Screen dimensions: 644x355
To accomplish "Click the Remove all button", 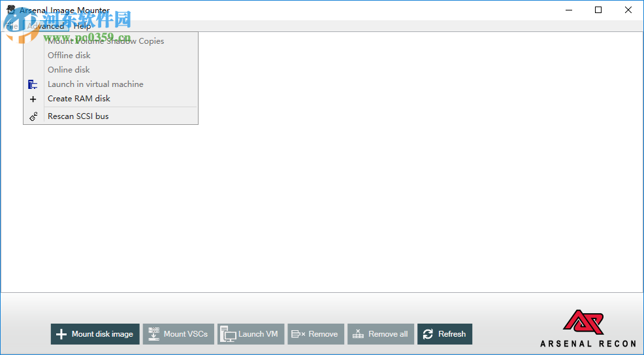I will (381, 334).
